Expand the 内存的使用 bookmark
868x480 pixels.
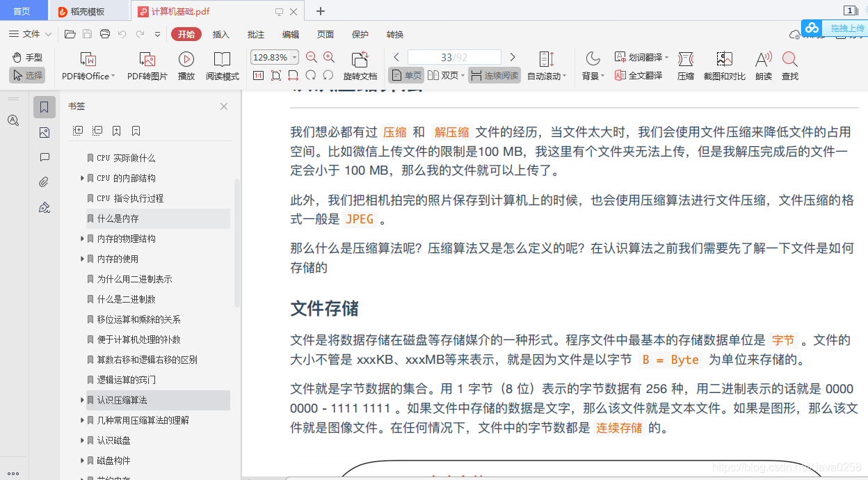point(83,259)
